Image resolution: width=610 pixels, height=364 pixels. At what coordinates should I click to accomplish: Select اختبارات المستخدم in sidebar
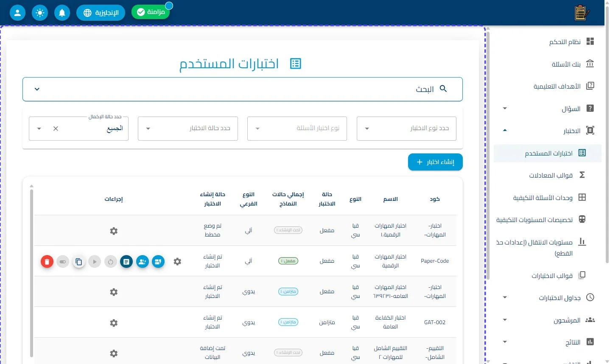coord(548,153)
